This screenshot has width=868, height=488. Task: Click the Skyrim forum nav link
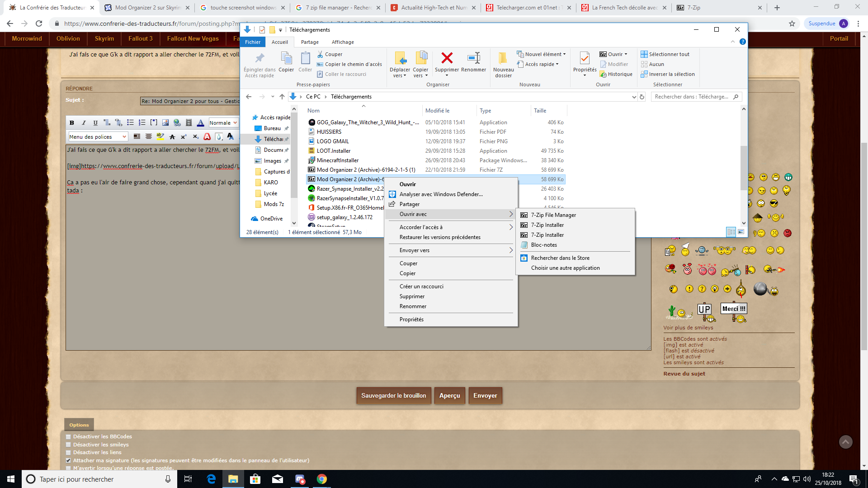(x=104, y=39)
